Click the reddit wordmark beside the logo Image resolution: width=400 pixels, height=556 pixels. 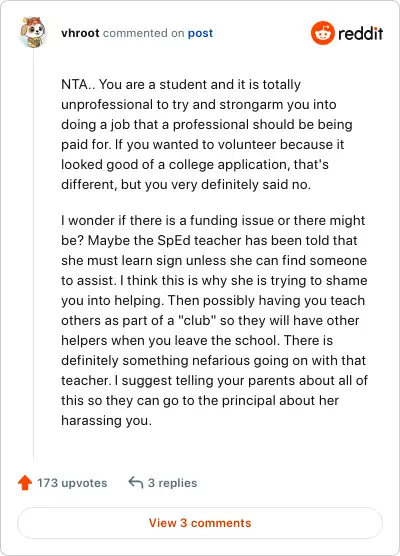(360, 33)
